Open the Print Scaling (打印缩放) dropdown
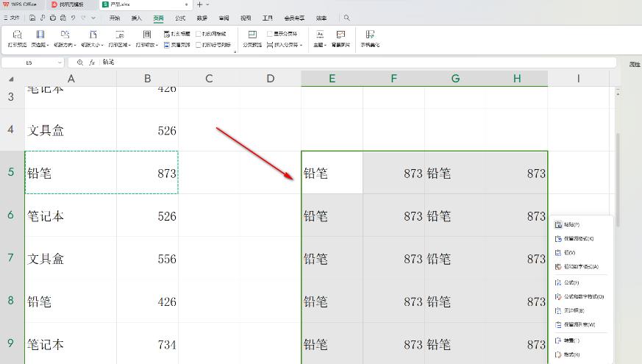The width and height of the screenshot is (642, 364). 147,39
